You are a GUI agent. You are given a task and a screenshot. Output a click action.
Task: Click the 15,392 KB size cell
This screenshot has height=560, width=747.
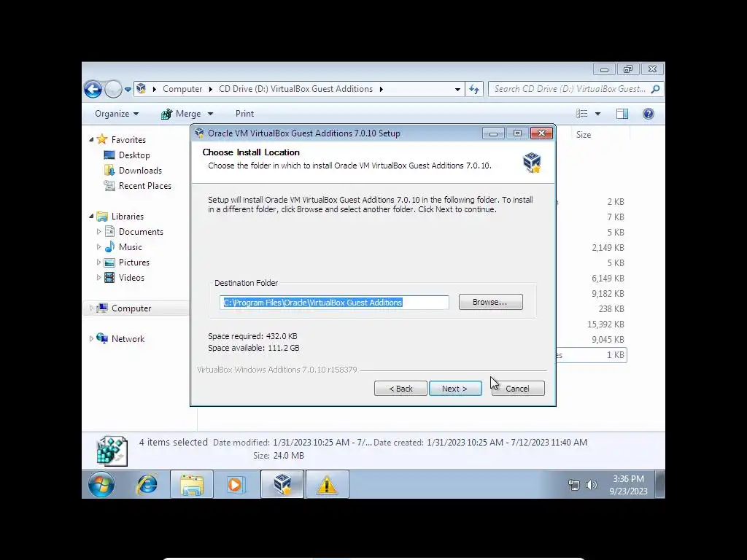(x=605, y=324)
